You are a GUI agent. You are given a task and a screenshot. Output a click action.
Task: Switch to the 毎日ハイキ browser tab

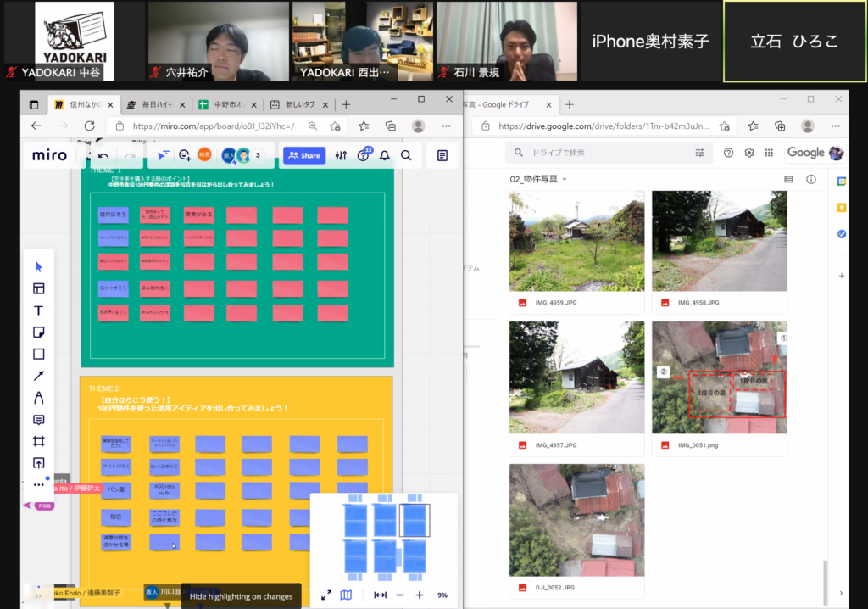coord(156,104)
